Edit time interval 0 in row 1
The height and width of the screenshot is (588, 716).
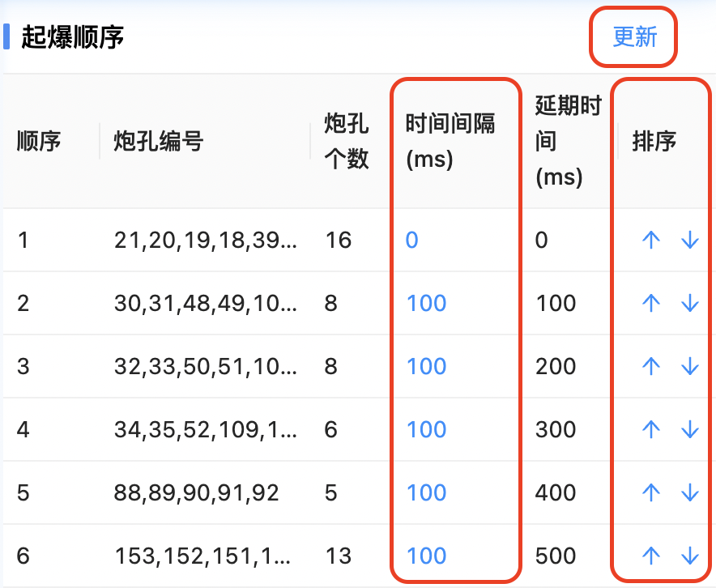[412, 240]
